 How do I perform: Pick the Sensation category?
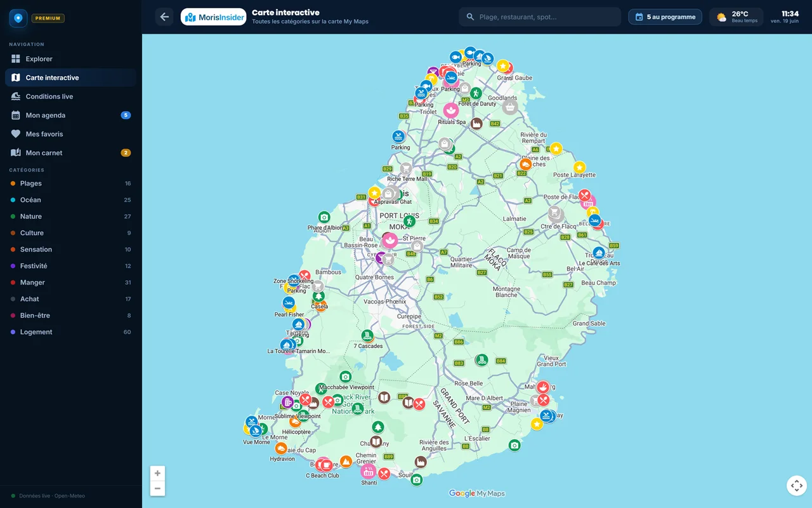pos(70,250)
